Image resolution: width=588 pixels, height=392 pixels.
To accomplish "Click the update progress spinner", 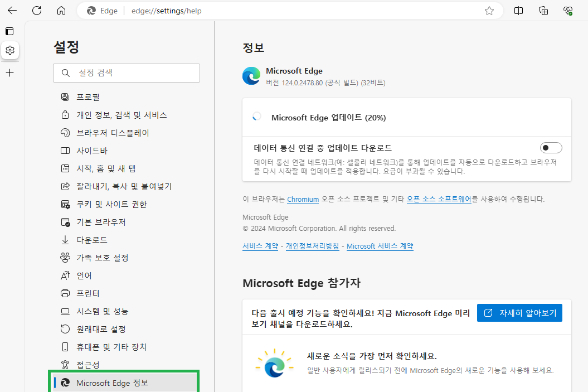I will pos(257,117).
